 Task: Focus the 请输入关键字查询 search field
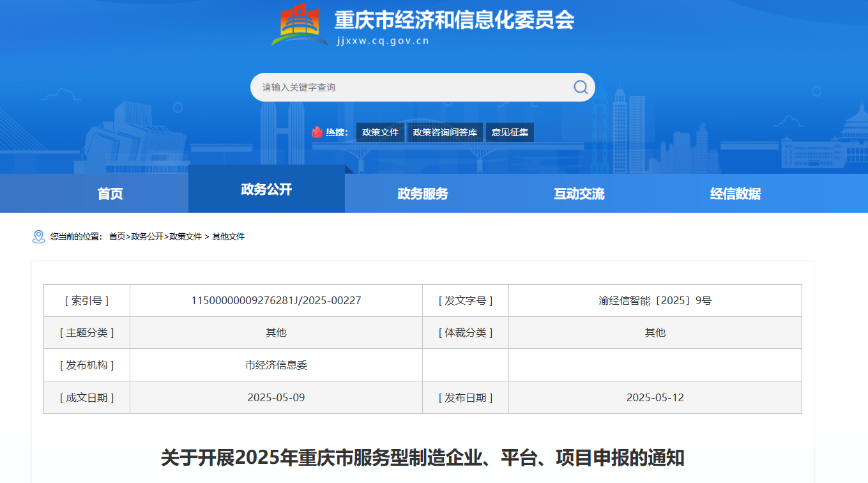tap(409, 88)
